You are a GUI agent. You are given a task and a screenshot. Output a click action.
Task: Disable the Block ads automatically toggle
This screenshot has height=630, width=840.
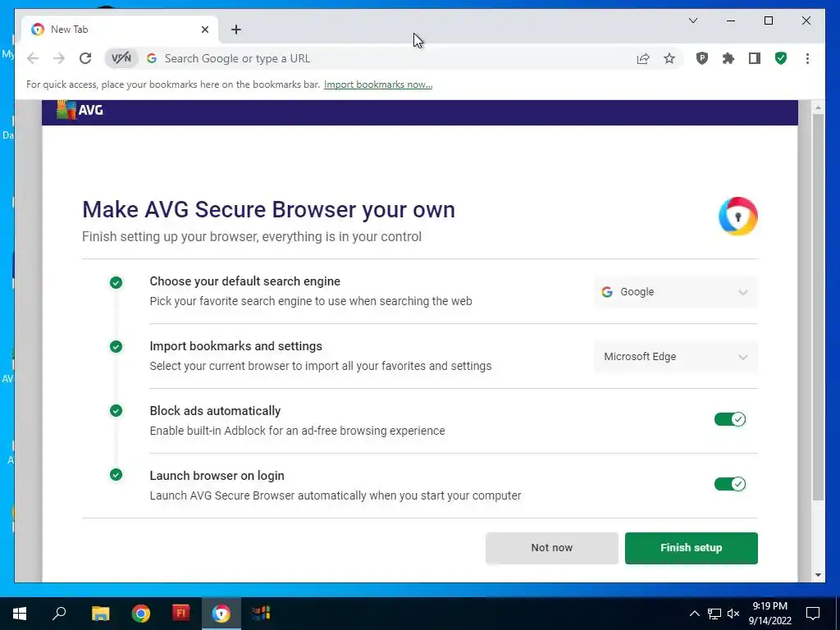[729, 419]
